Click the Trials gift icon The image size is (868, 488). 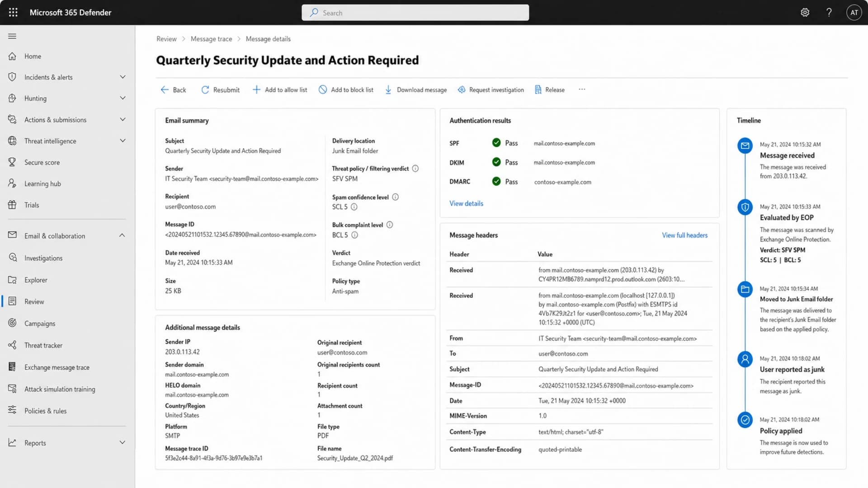pyautogui.click(x=12, y=205)
